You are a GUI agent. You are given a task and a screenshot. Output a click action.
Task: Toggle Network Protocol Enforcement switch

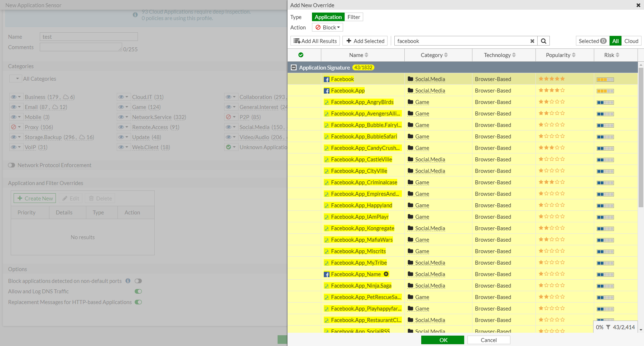coord(12,165)
